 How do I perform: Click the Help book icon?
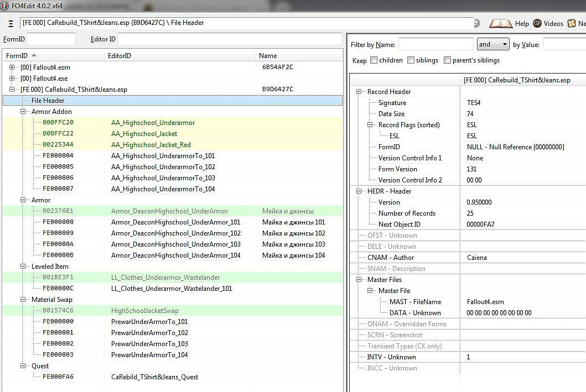pyautogui.click(x=501, y=24)
